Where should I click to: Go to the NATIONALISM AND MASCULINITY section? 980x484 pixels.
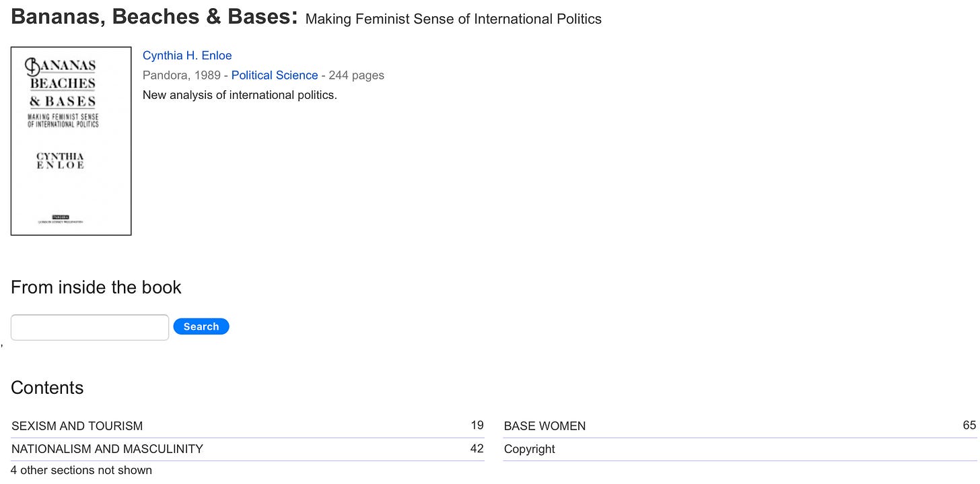pyautogui.click(x=107, y=449)
